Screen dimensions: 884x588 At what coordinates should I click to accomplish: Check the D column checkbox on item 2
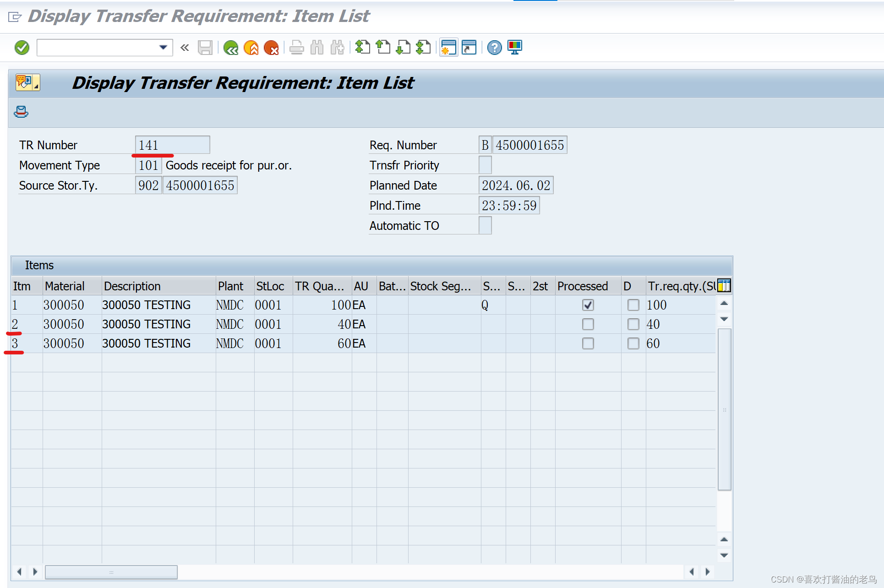pos(633,324)
